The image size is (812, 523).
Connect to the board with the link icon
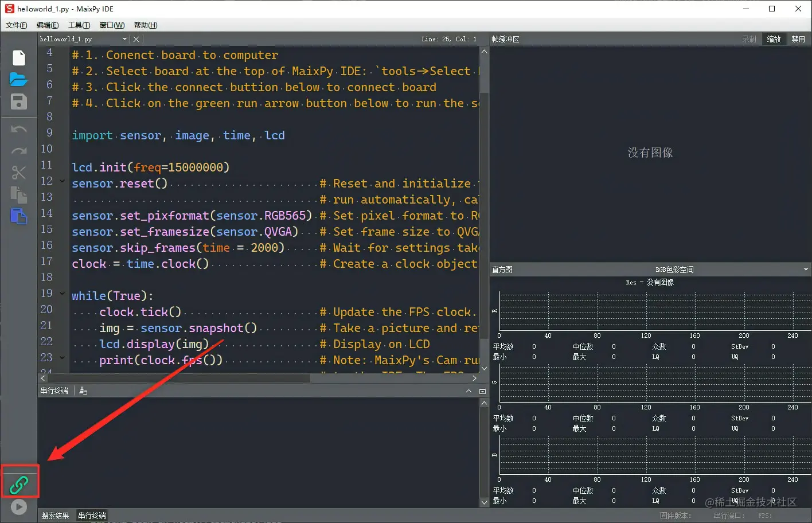(x=19, y=485)
